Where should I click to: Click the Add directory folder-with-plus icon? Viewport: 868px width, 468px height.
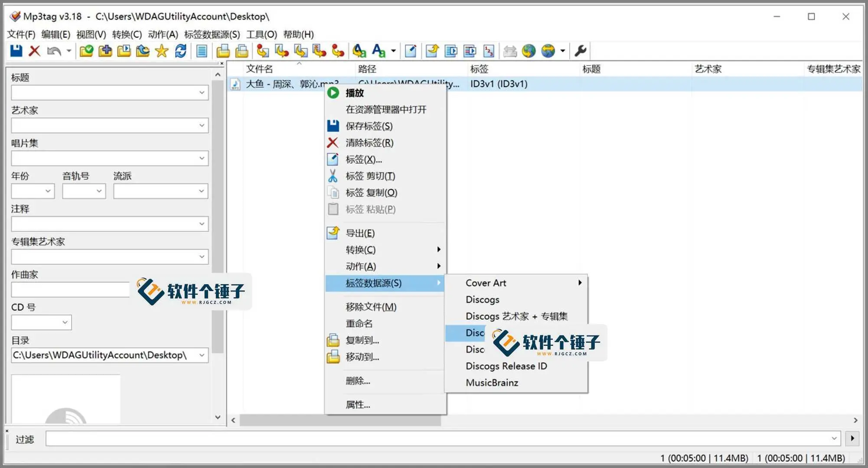105,51
